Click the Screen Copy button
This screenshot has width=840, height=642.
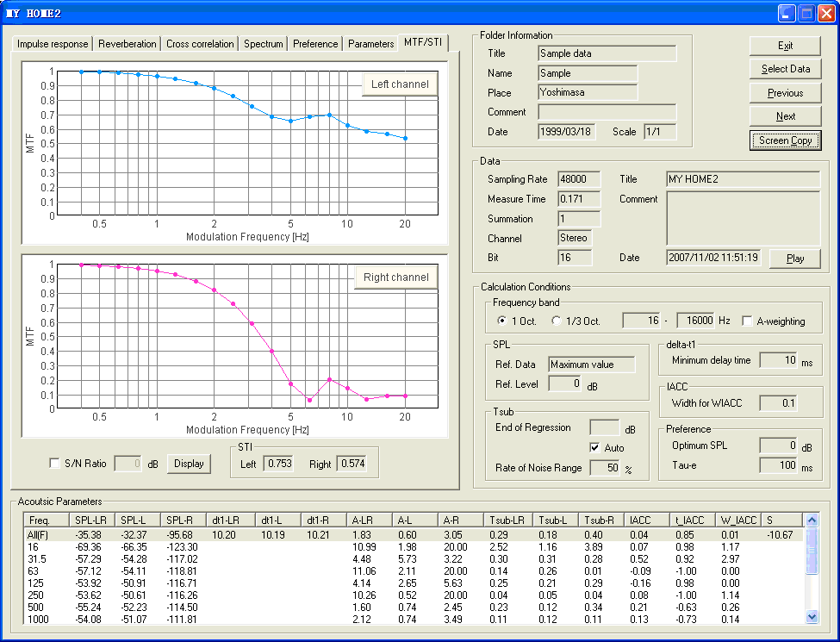786,140
